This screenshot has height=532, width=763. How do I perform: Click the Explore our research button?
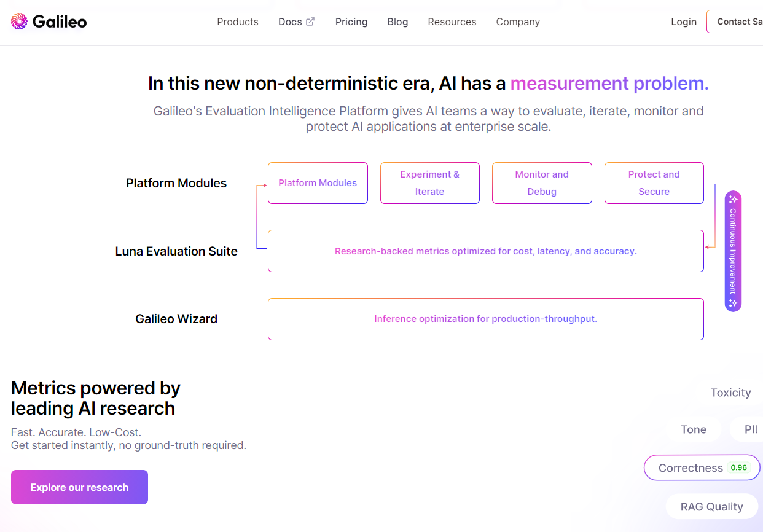coord(79,487)
